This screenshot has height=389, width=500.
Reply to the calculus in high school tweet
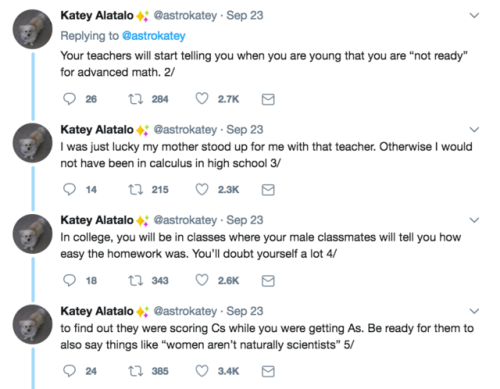[69, 189]
